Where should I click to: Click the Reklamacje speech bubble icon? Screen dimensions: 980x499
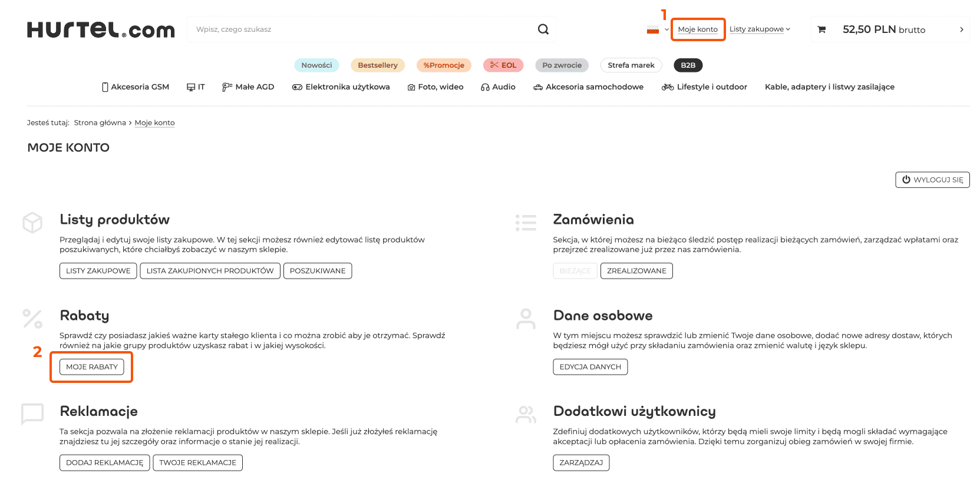32,414
